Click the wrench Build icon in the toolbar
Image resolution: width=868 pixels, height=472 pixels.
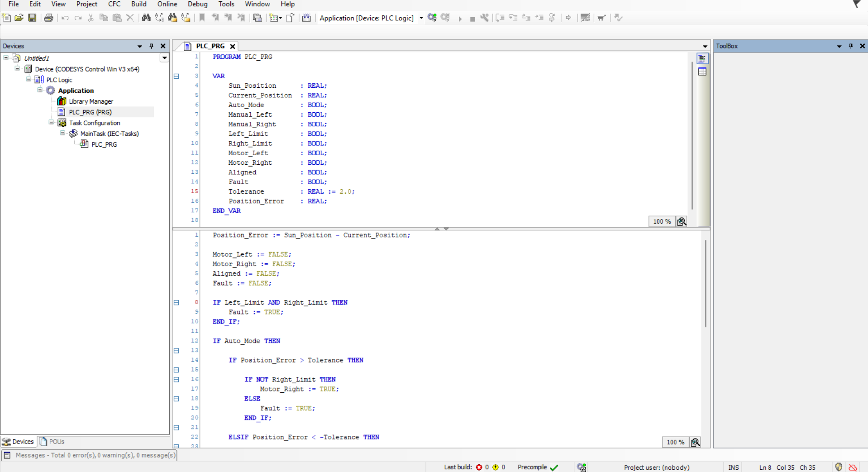pyautogui.click(x=485, y=18)
